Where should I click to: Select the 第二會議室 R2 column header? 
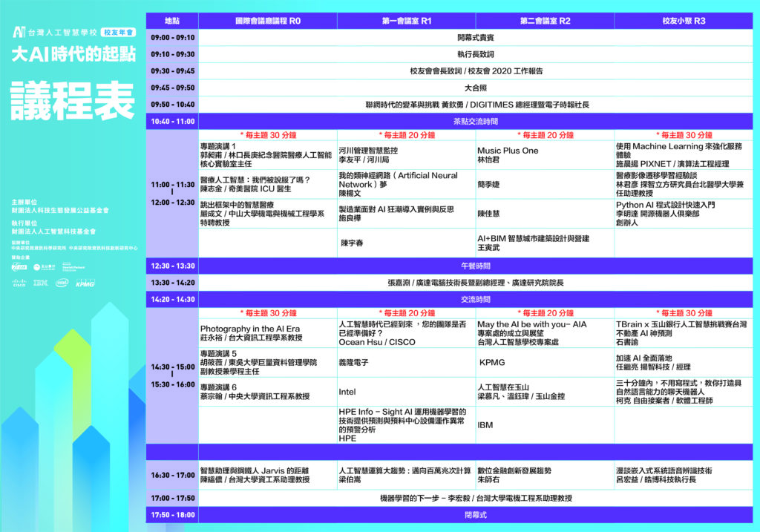click(545, 22)
